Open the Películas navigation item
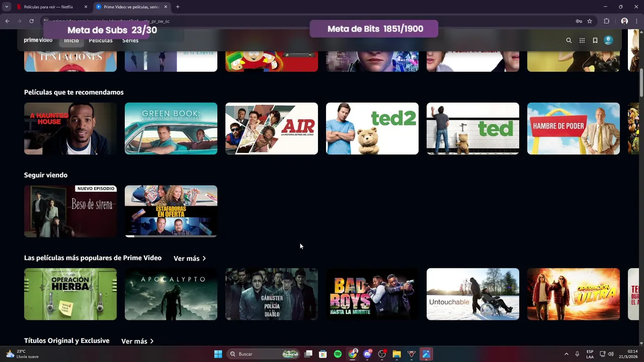The height and width of the screenshot is (362, 644). [x=101, y=40]
